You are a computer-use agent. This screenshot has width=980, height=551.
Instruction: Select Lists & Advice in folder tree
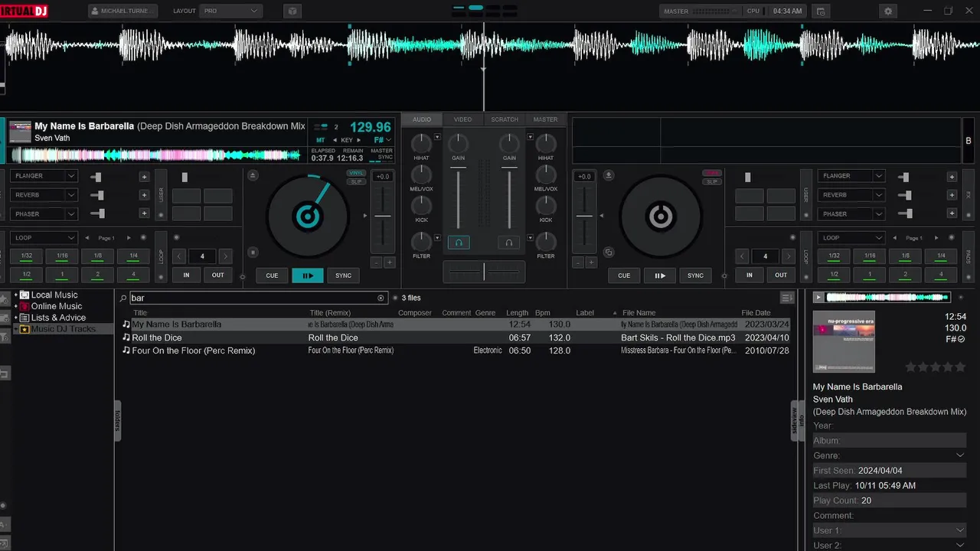click(x=58, y=318)
